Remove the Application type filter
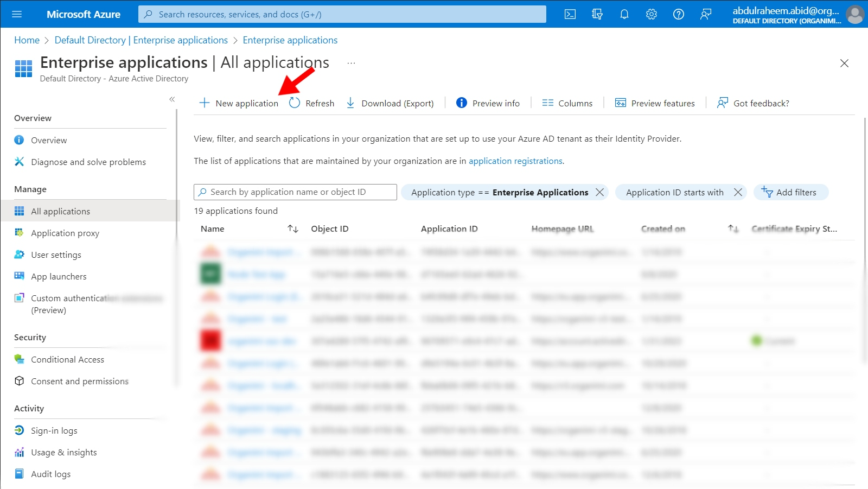The width and height of the screenshot is (868, 489). click(x=599, y=192)
